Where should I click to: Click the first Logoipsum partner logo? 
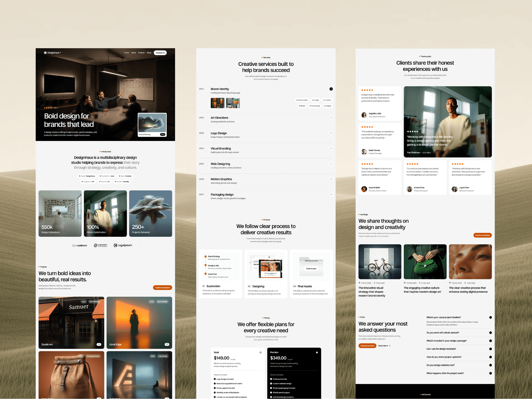coord(79,245)
